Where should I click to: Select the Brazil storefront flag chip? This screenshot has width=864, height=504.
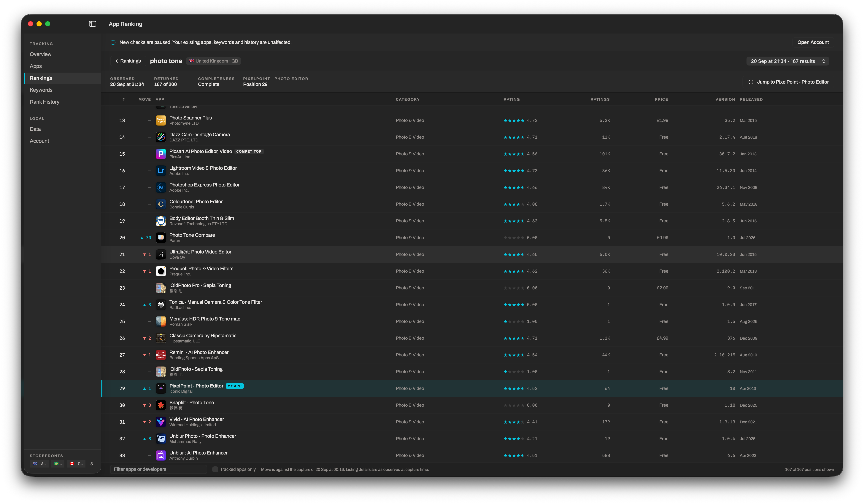(58, 464)
